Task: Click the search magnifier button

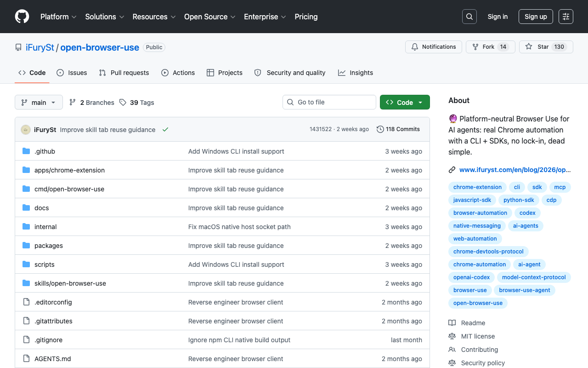Action: point(469,17)
